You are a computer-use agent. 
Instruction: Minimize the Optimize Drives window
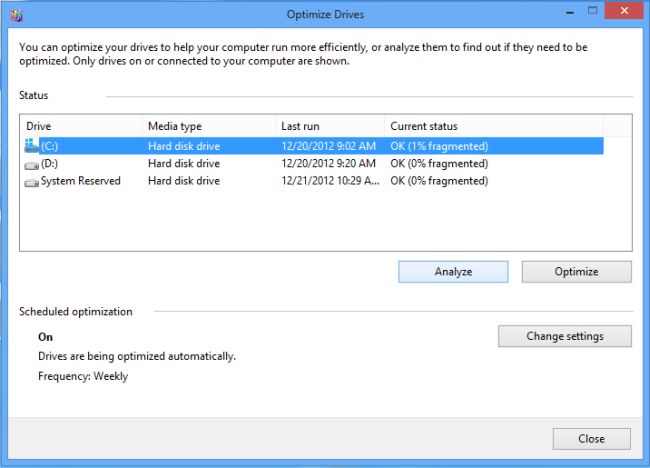pos(570,12)
